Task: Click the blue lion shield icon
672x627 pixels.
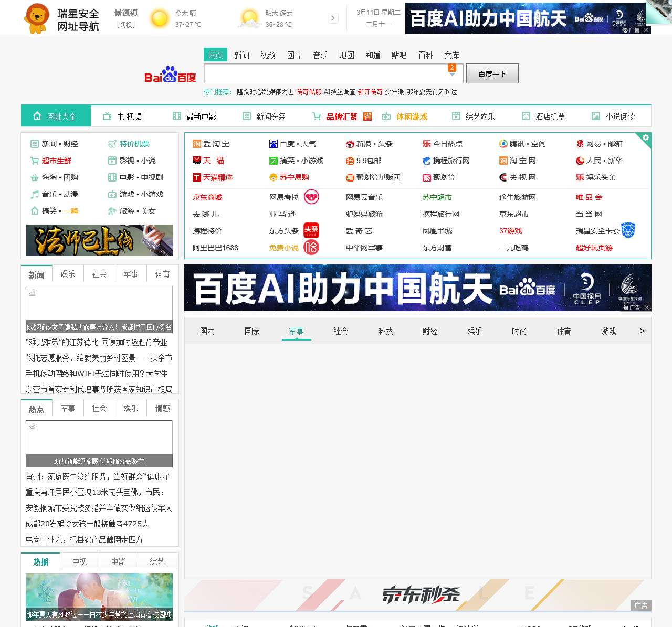Action: 628,230
